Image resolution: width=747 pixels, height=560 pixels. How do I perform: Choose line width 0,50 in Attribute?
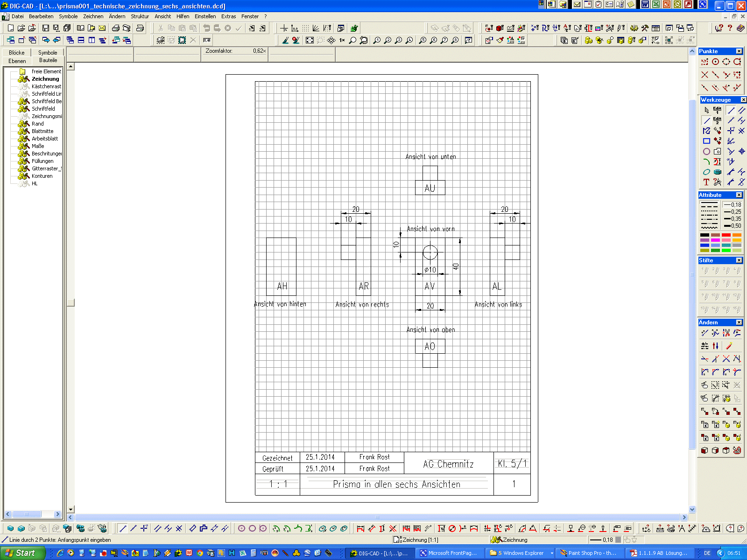733,226
